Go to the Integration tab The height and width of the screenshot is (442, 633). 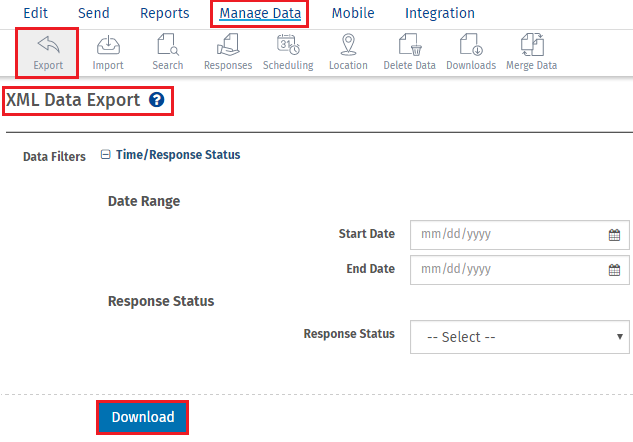coord(439,13)
